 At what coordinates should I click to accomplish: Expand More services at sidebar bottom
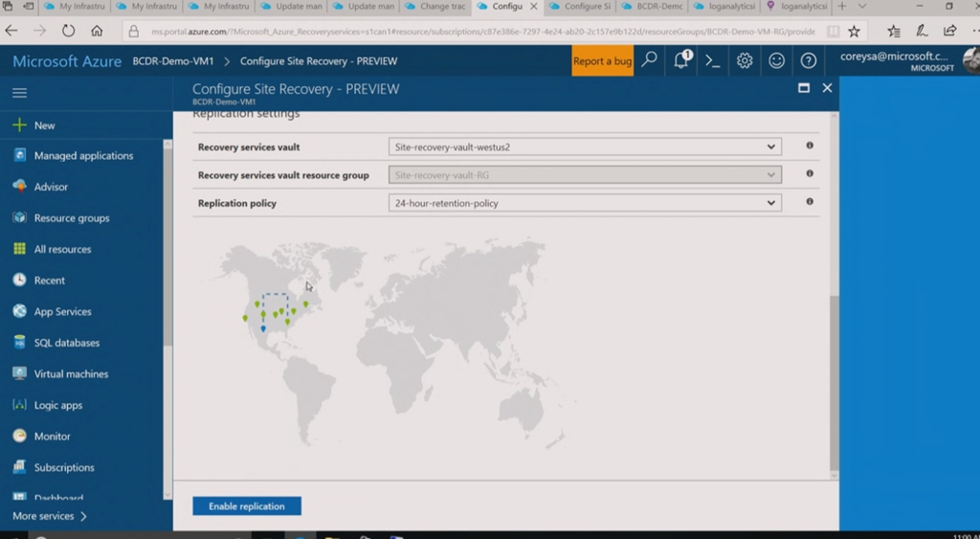(x=50, y=516)
